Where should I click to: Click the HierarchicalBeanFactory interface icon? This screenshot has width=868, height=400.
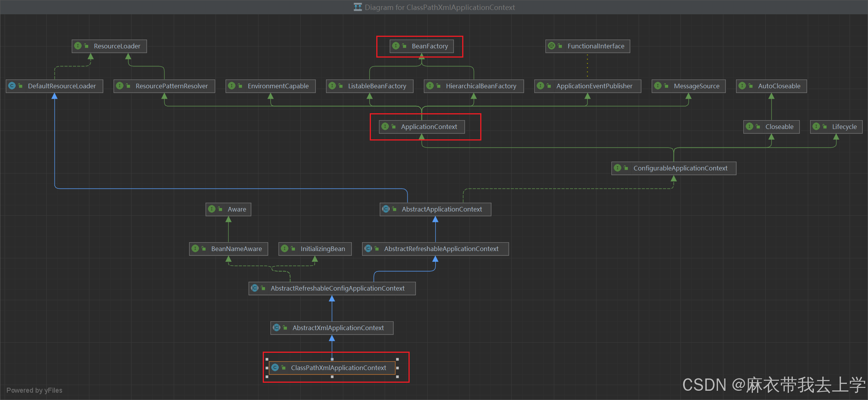click(x=430, y=86)
